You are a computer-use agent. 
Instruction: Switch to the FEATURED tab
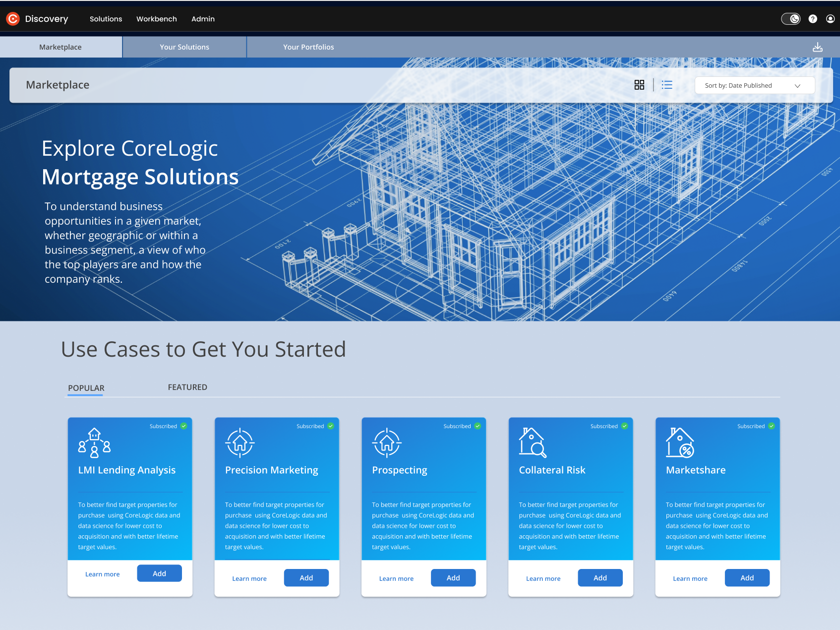tap(187, 387)
